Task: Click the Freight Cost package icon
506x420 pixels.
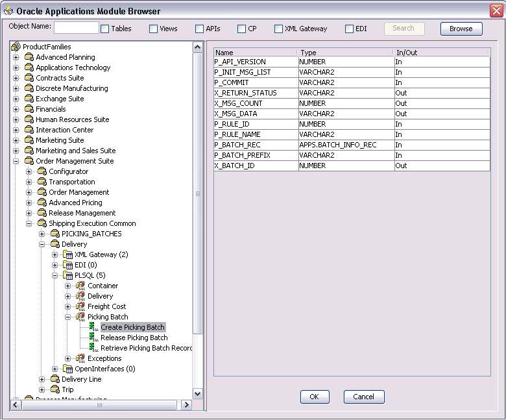Action: pos(80,306)
